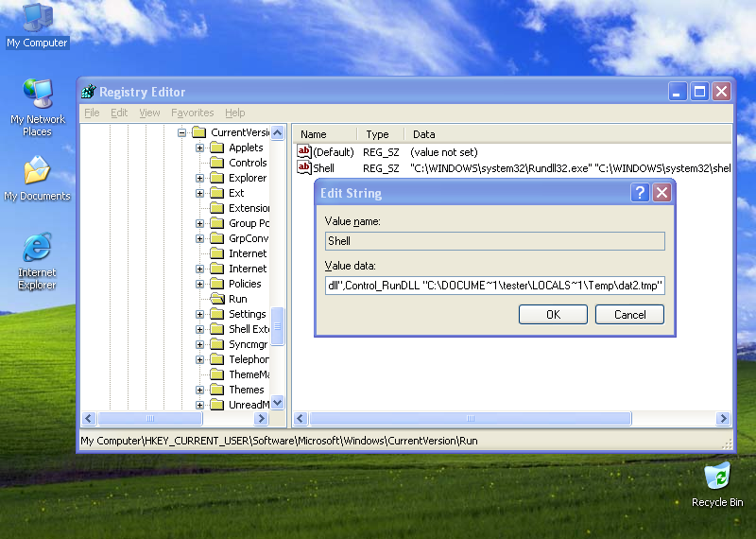
Task: Click the tree pane scroll up arrow
Action: [x=278, y=132]
